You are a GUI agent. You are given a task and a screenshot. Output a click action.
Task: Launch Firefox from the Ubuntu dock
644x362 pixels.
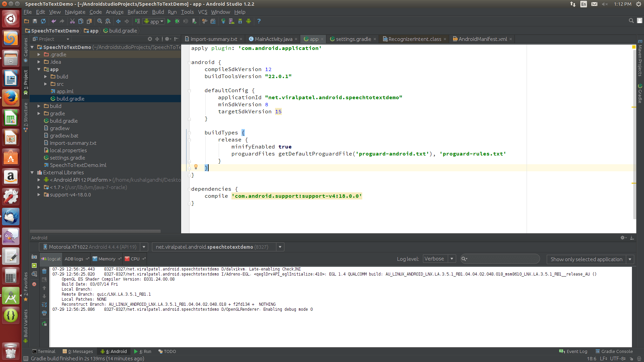tap(11, 98)
